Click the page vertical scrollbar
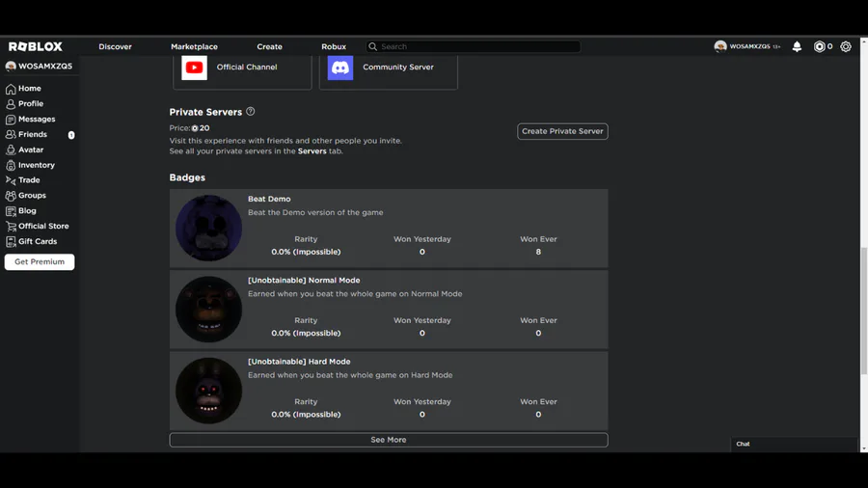 [863, 311]
